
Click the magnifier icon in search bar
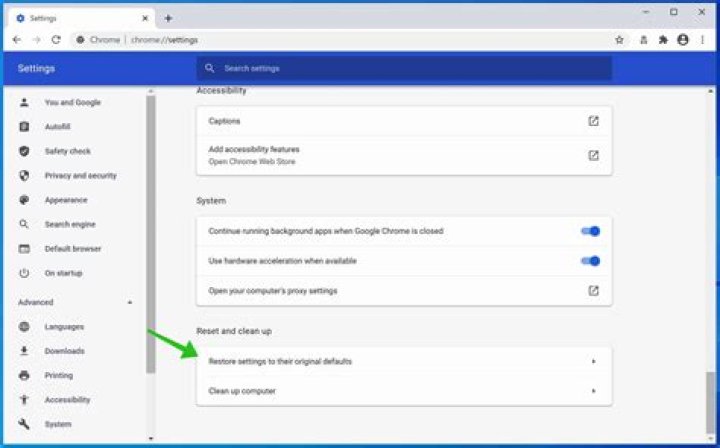pyautogui.click(x=210, y=68)
